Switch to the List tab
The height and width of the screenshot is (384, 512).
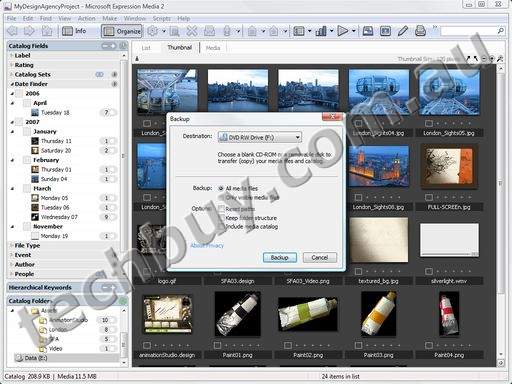pyautogui.click(x=146, y=48)
